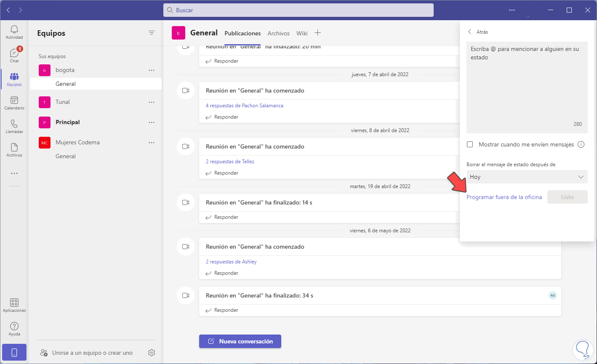Click the status message text area
Image resolution: width=597 pixels, height=364 pixels.
527,88
